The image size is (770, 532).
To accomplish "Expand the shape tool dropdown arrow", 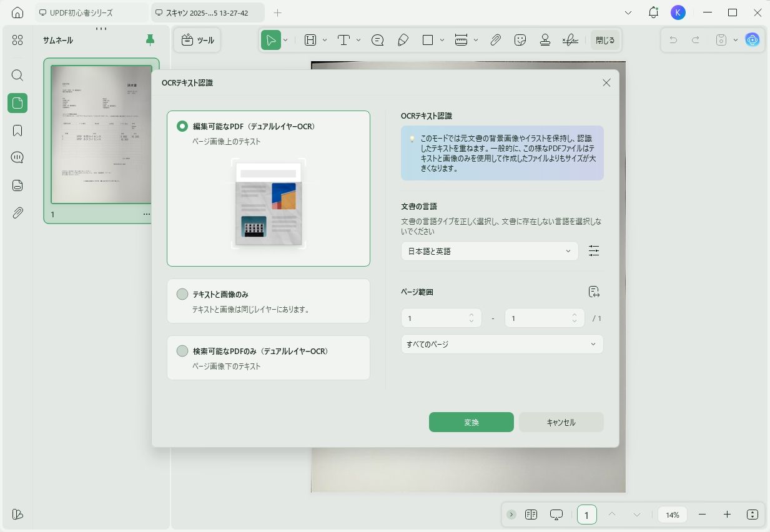I will click(442, 40).
